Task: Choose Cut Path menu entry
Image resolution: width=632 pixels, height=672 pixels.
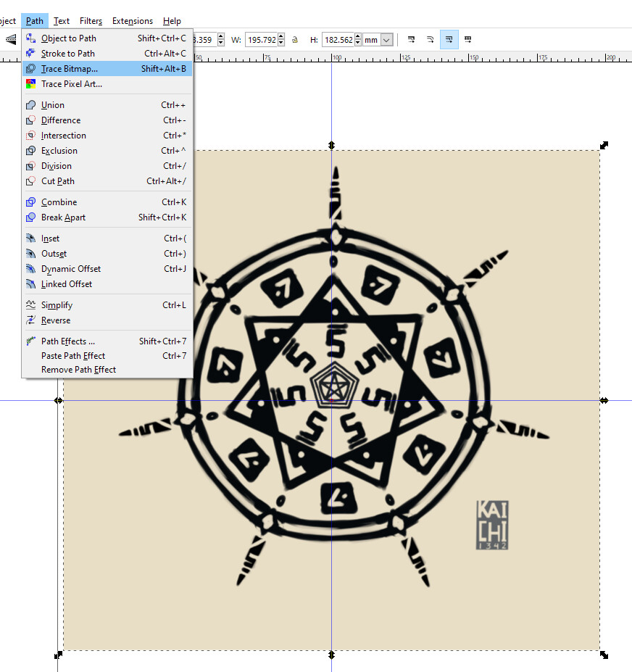Action: click(x=107, y=181)
